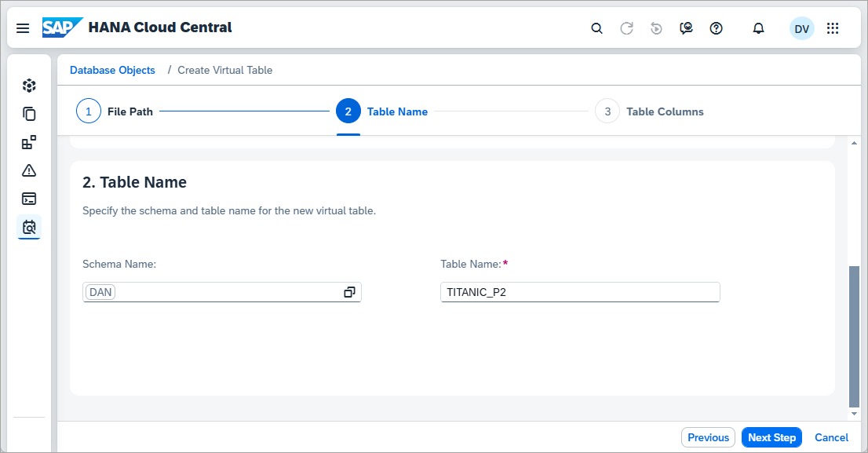
Task: Go to wizard step 1 File Path
Action: pyautogui.click(x=114, y=111)
